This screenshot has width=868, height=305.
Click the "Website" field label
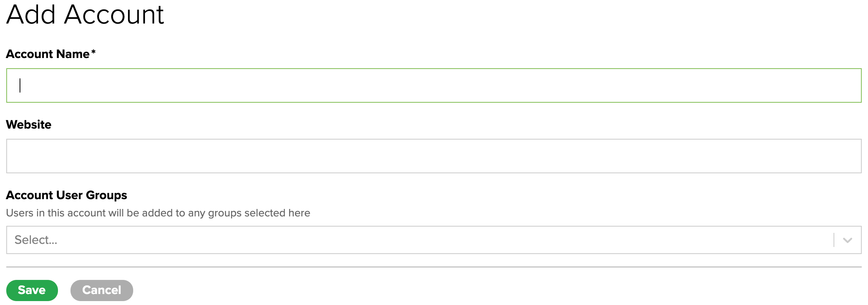29,125
